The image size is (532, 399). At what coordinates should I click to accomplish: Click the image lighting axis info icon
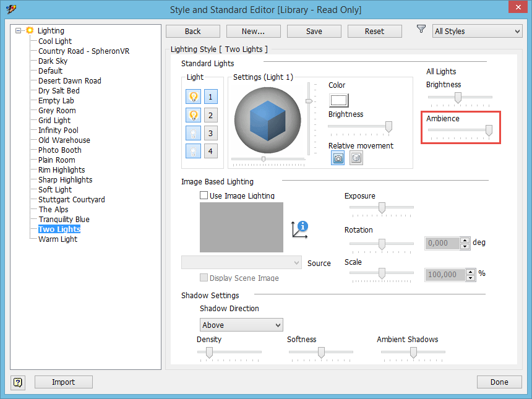299,230
